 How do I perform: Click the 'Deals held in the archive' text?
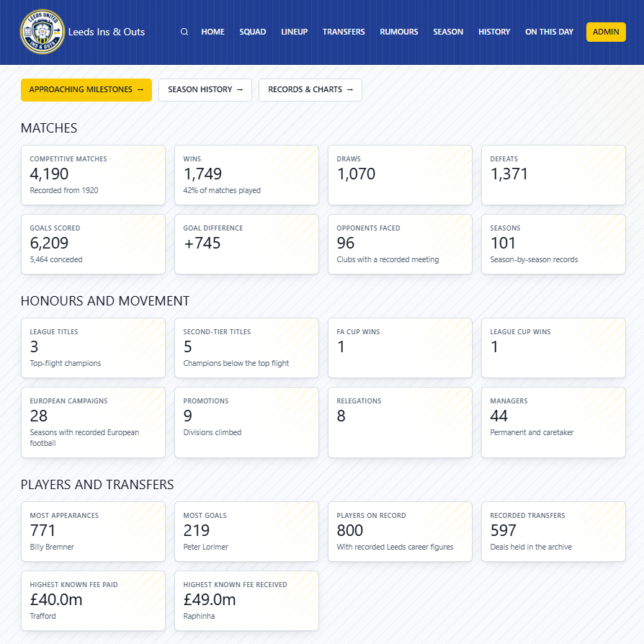click(x=531, y=547)
